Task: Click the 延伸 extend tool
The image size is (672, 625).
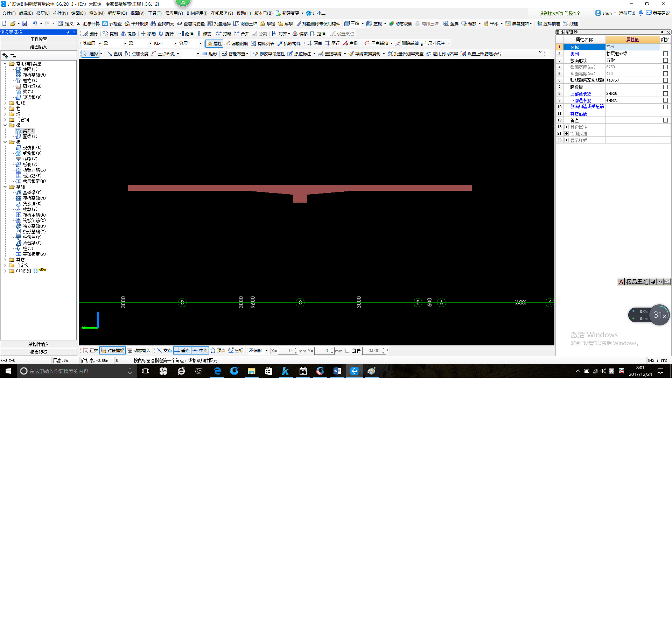Action: coord(186,34)
